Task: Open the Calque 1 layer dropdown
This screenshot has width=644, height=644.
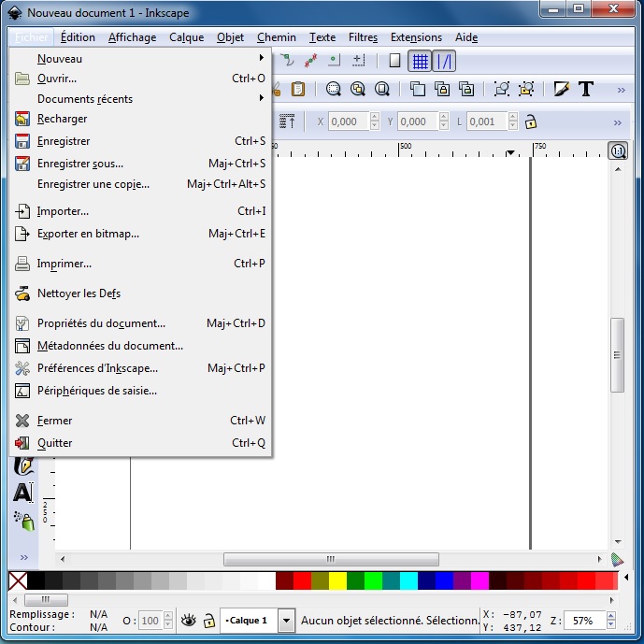Action: [x=286, y=621]
